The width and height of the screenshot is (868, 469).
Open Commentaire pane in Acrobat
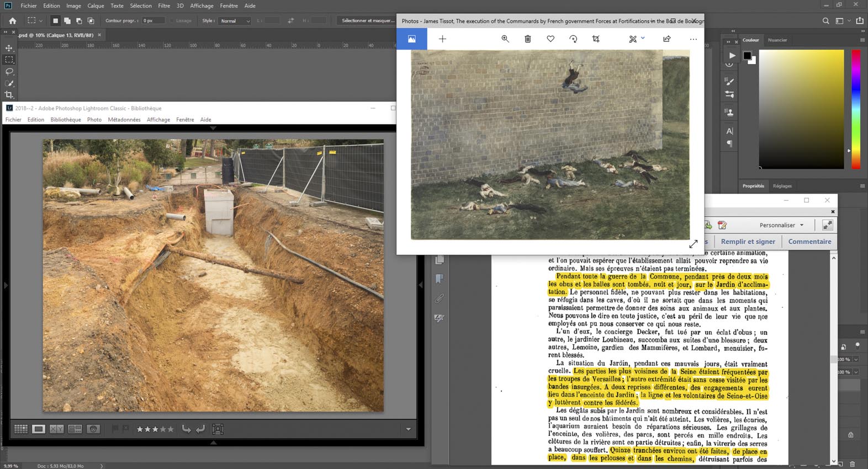tap(809, 241)
